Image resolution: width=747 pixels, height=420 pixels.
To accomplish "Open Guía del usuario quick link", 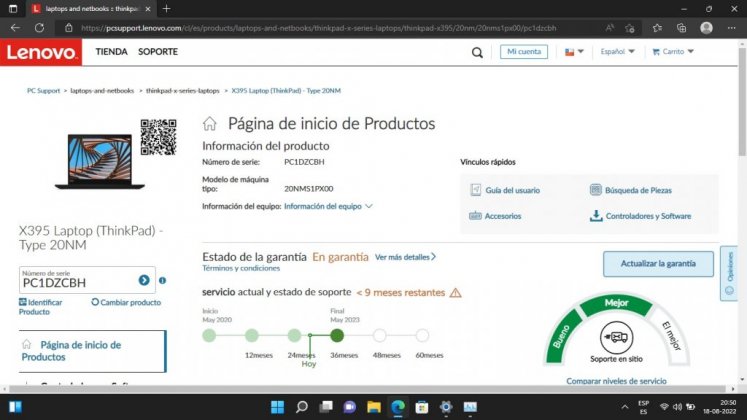I will coord(513,190).
